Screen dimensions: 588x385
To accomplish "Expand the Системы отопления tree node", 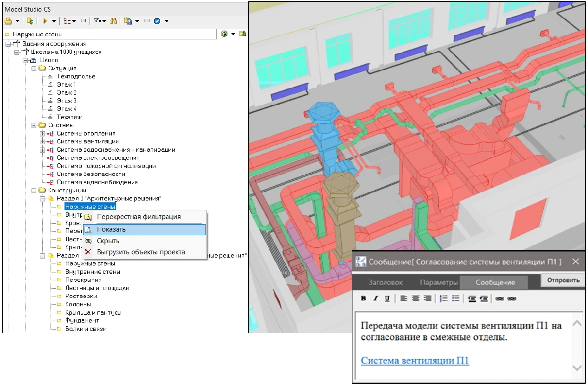I will (x=42, y=134).
